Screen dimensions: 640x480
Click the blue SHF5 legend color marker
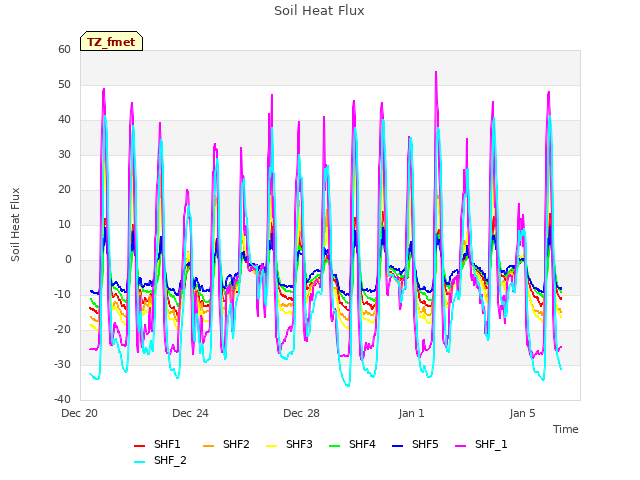pos(398,446)
